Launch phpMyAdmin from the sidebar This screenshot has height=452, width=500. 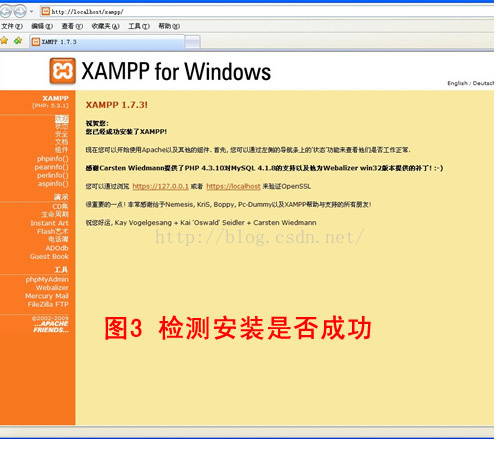pos(47,279)
